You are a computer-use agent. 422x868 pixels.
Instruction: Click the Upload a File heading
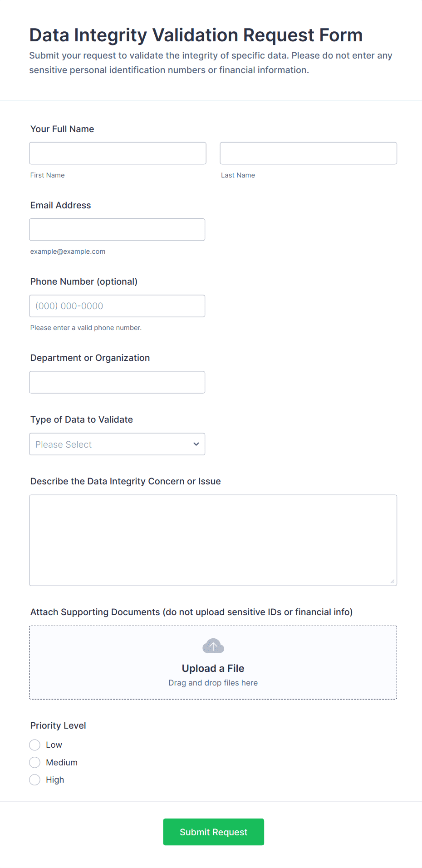(213, 668)
